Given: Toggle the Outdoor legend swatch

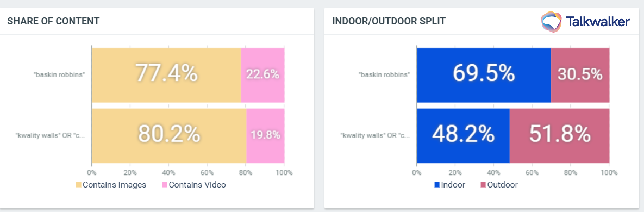Looking at the screenshot, I should 483,185.
